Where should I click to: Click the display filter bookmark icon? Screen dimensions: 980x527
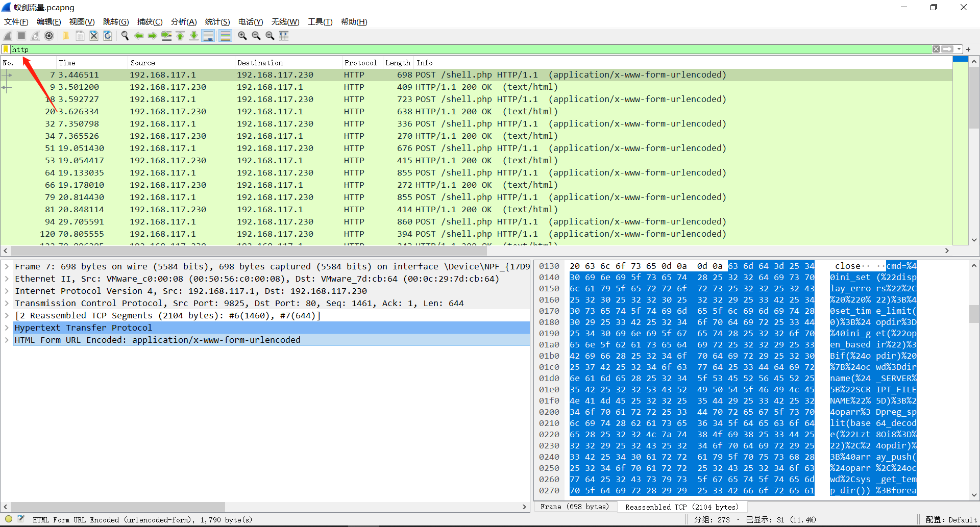pyautogui.click(x=6, y=49)
